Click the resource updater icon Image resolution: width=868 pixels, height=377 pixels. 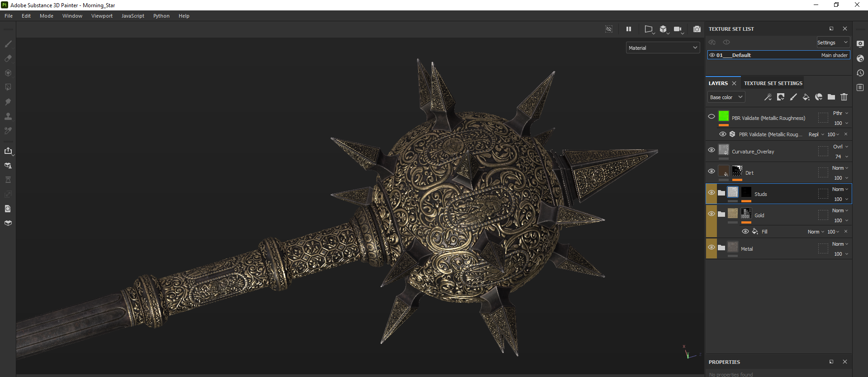click(x=8, y=209)
